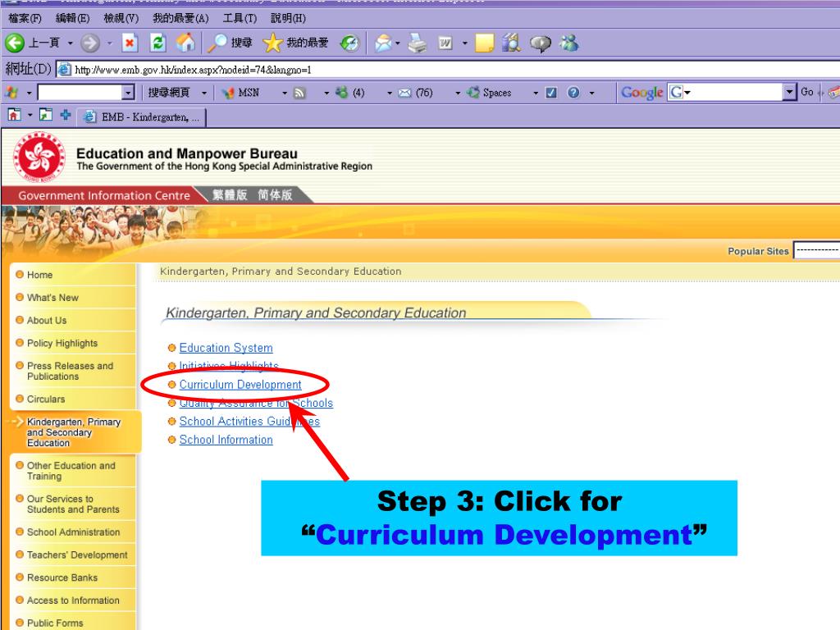The height and width of the screenshot is (630, 840).
Task: Open the Mail button dropdown arrow
Action: [398, 43]
